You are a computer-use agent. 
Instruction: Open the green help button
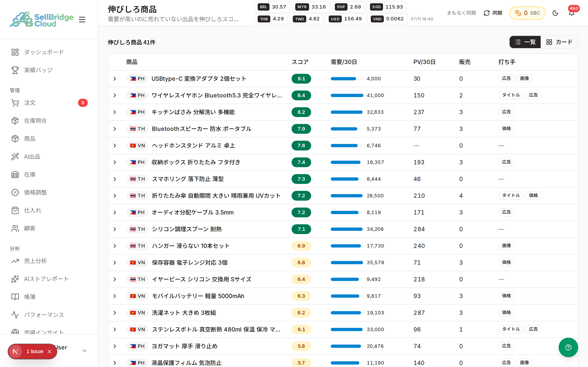pyautogui.click(x=568, y=347)
